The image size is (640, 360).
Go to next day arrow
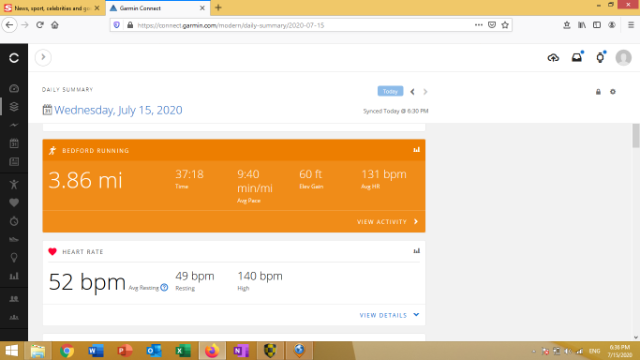(x=425, y=92)
